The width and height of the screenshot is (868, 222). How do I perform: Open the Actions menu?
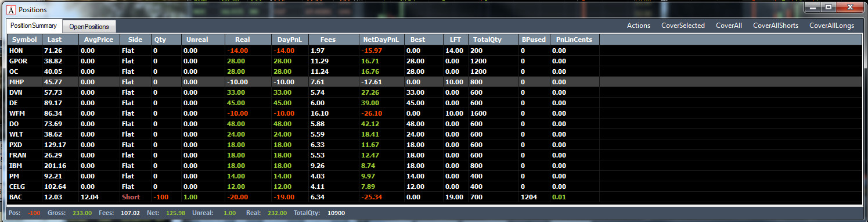coord(639,26)
